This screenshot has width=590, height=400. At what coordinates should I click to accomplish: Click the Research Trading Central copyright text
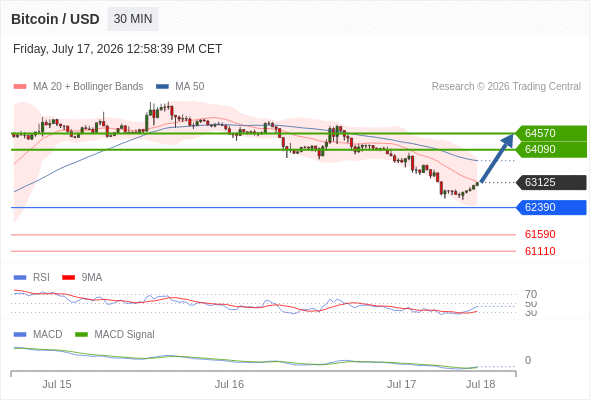(x=506, y=87)
